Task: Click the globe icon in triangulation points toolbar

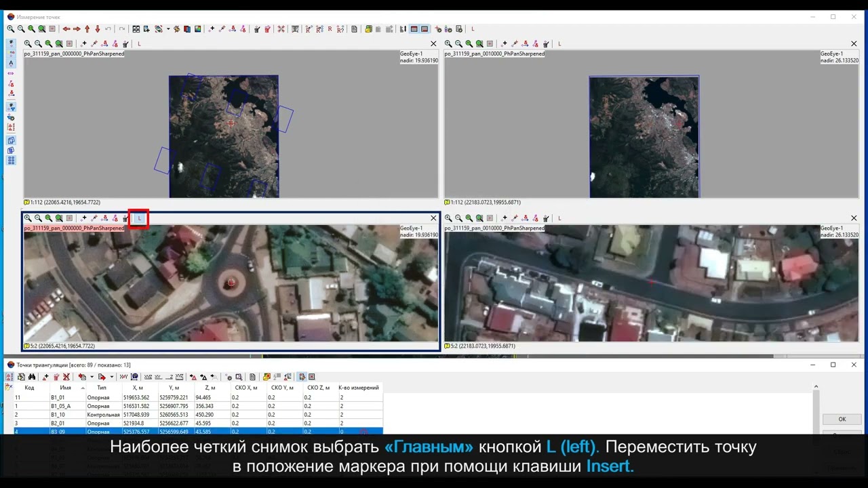Action: click(134, 377)
